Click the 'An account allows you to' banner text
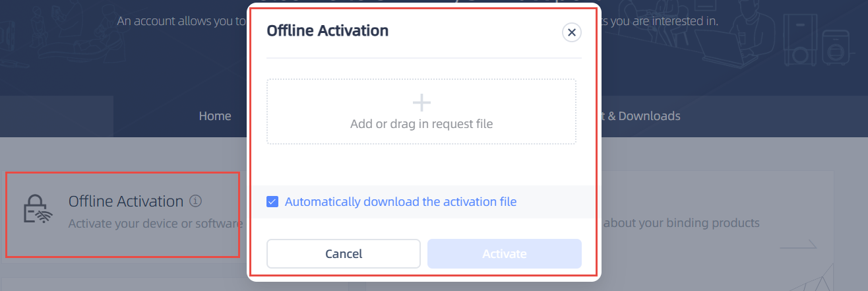 pos(181,20)
